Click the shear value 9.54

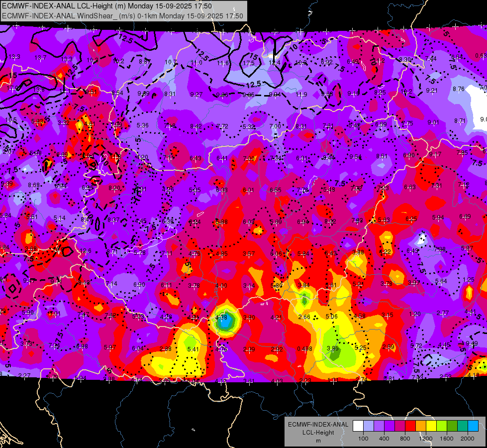tap(356, 157)
